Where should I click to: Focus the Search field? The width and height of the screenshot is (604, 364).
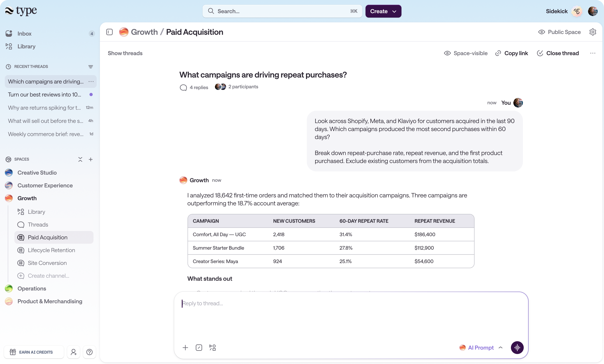click(x=282, y=11)
